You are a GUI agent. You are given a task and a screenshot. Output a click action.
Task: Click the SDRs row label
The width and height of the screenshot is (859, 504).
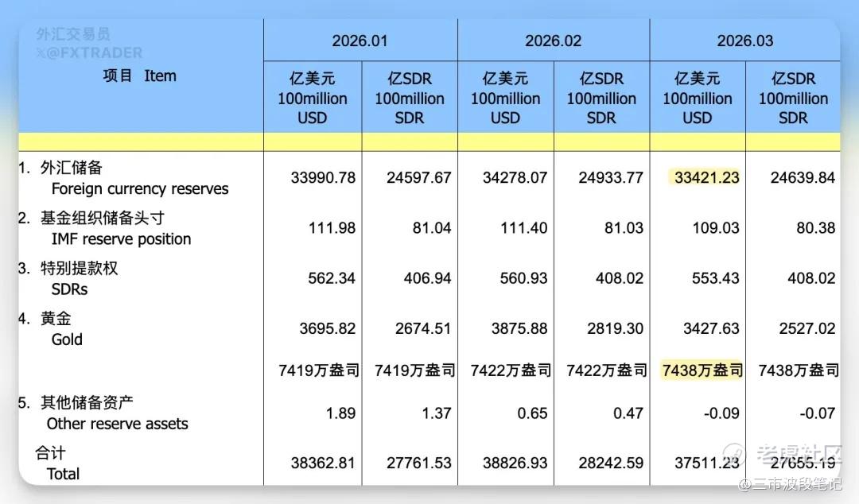[x=69, y=289]
